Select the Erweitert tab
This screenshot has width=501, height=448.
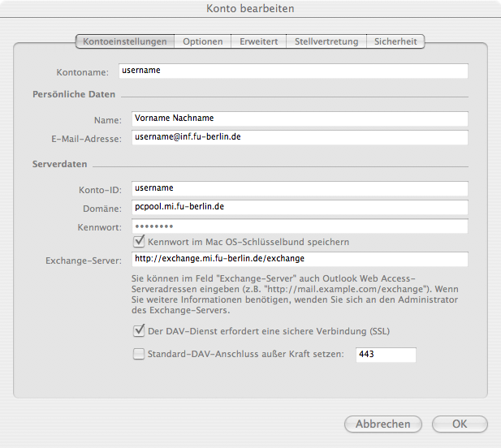point(259,41)
